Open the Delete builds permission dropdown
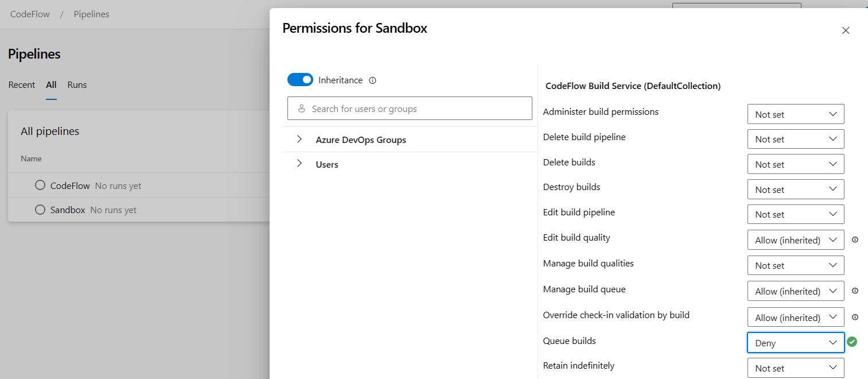 (796, 164)
